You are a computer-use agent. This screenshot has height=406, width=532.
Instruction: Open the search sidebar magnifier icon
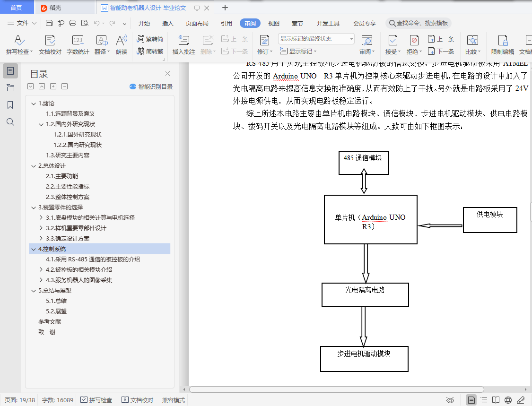point(10,122)
